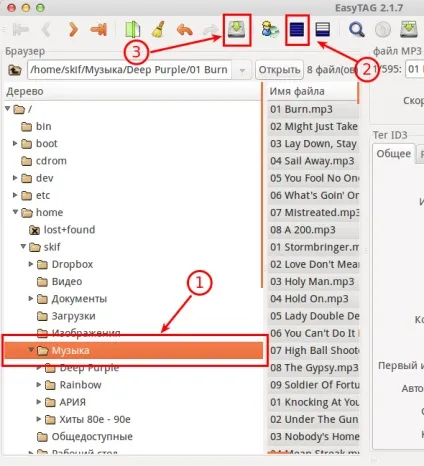The image size is (424, 466).
Task: Click the Открыть button
Action: (279, 70)
